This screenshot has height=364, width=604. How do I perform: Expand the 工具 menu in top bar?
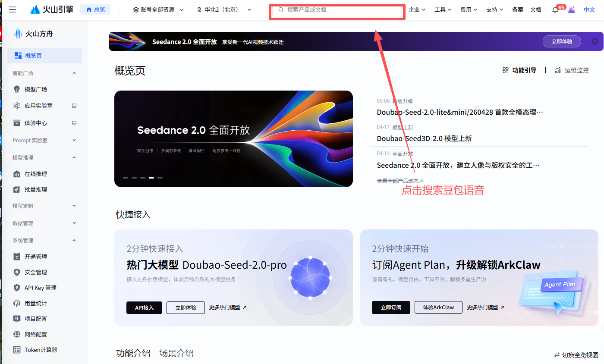click(x=443, y=9)
